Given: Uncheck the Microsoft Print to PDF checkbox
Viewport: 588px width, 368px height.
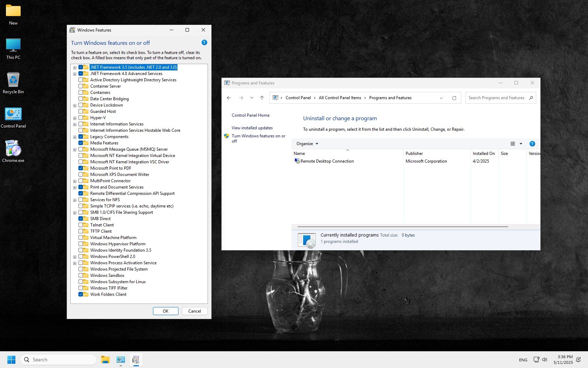Looking at the screenshot, I should click(81, 168).
